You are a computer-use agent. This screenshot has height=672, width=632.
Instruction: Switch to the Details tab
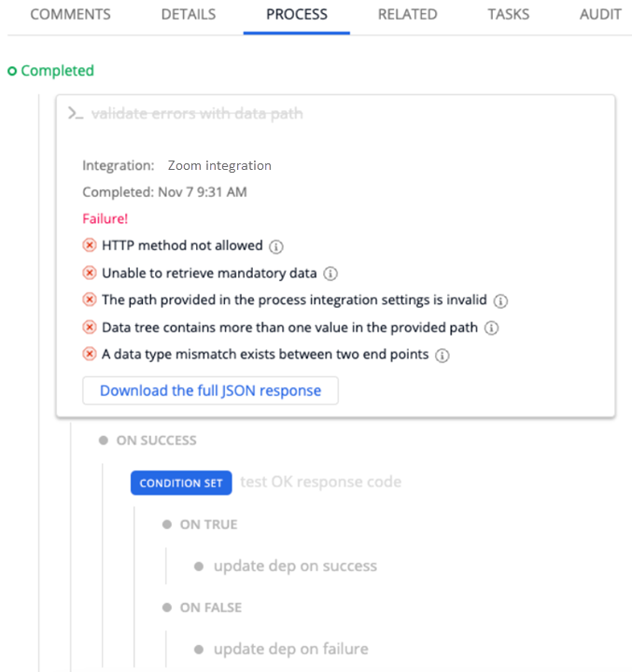tap(188, 15)
